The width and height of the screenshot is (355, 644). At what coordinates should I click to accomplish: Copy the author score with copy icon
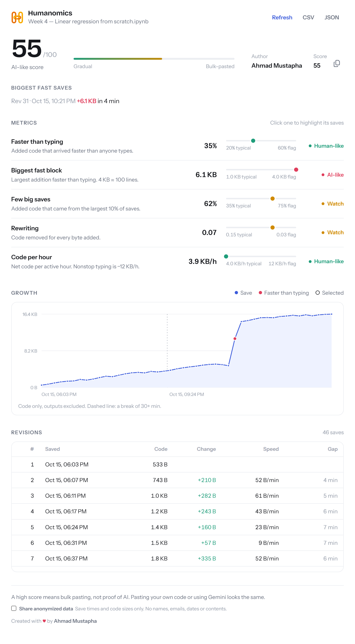click(x=337, y=63)
